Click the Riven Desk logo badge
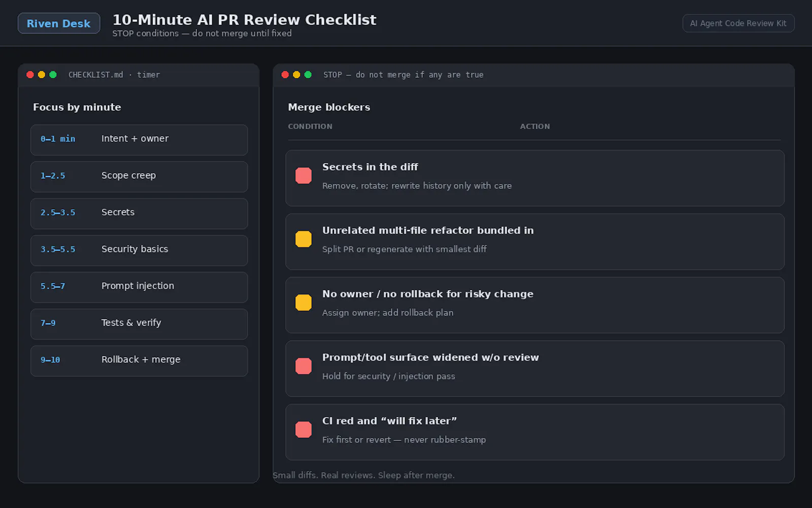Image resolution: width=812 pixels, height=508 pixels. pyautogui.click(x=59, y=23)
